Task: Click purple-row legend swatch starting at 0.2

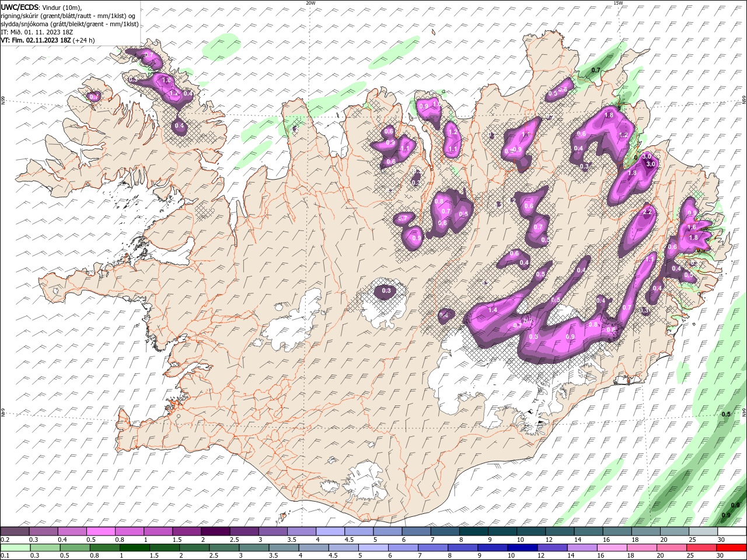Action: tap(15, 531)
